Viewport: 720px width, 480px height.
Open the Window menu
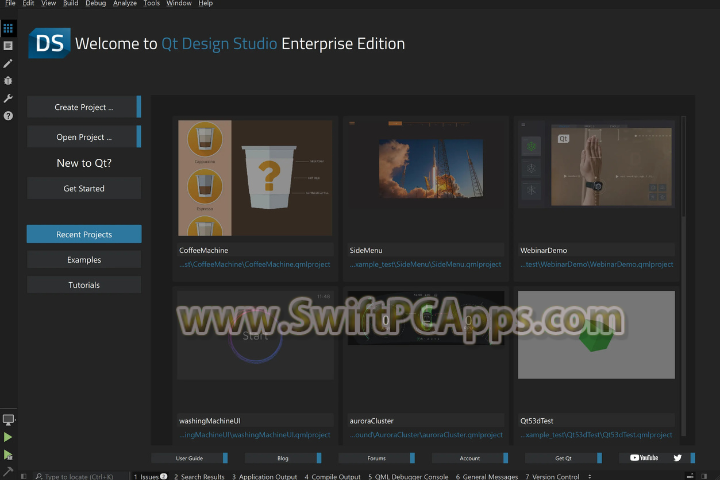(x=179, y=3)
